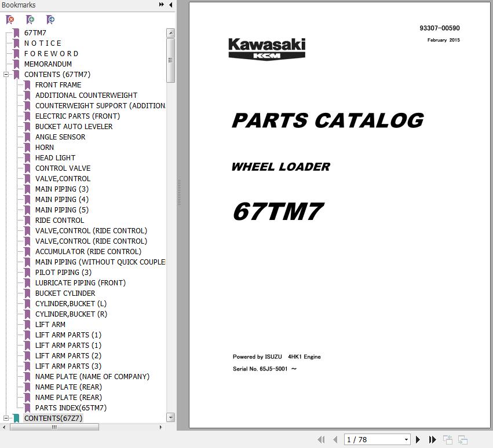
Task: Open the ADDITIONAL COUNTERWEIGHT bookmark
Action: click(86, 95)
